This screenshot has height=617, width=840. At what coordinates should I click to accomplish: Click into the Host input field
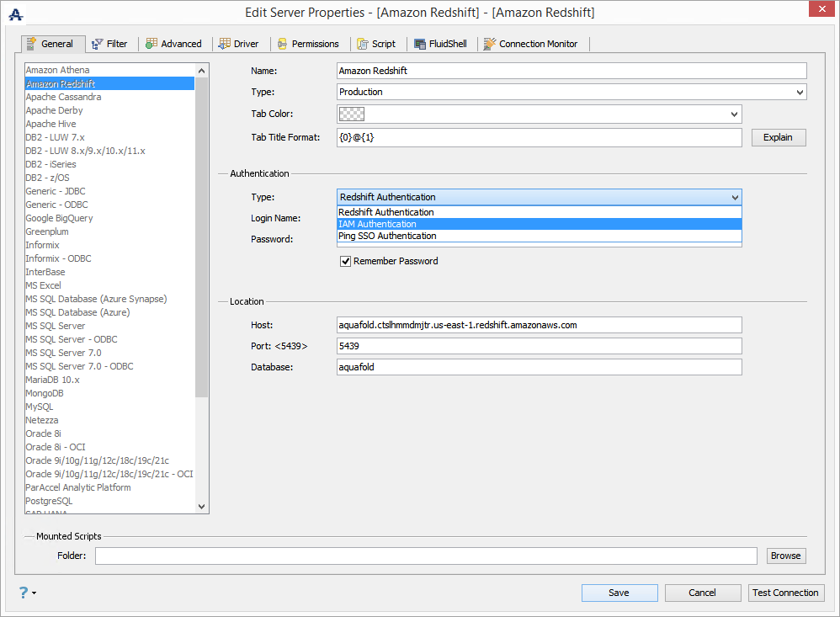539,325
